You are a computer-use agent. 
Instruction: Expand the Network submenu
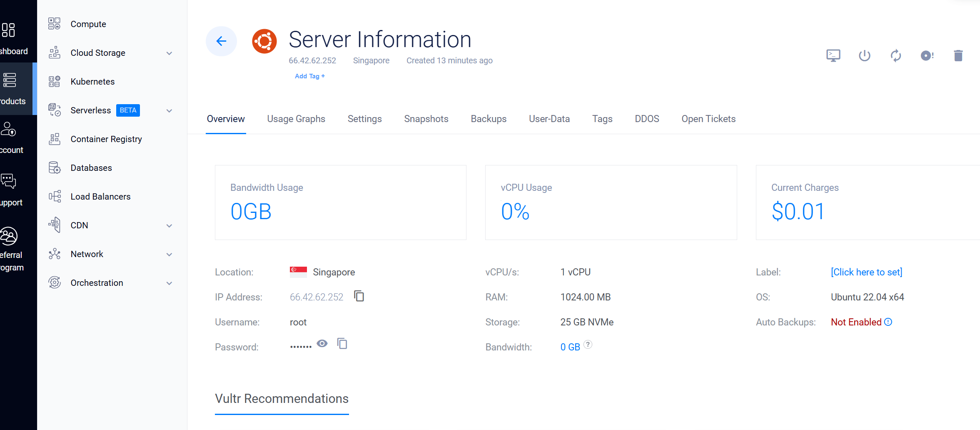[169, 255]
